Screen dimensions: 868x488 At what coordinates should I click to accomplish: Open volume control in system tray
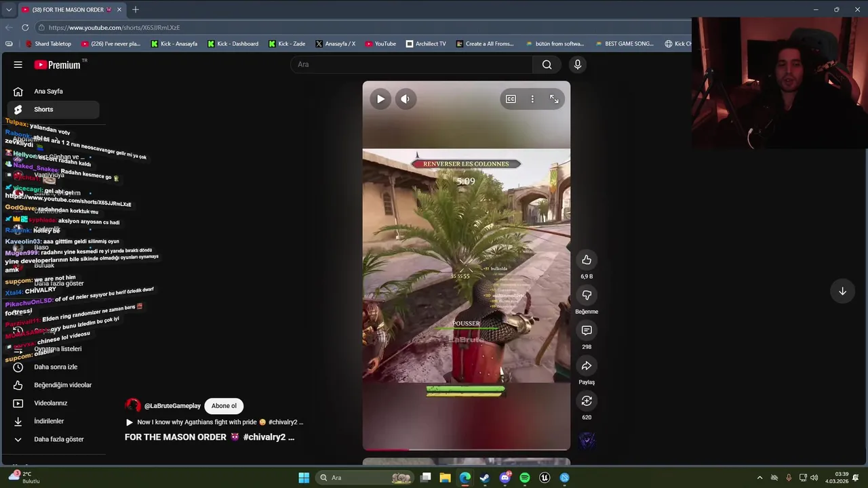pos(814,478)
